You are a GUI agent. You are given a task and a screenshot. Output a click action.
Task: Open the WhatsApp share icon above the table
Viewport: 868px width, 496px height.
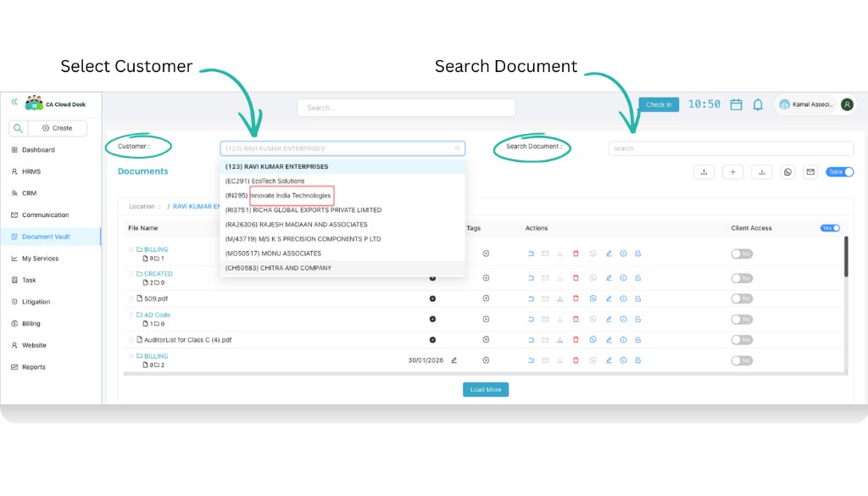click(x=787, y=171)
